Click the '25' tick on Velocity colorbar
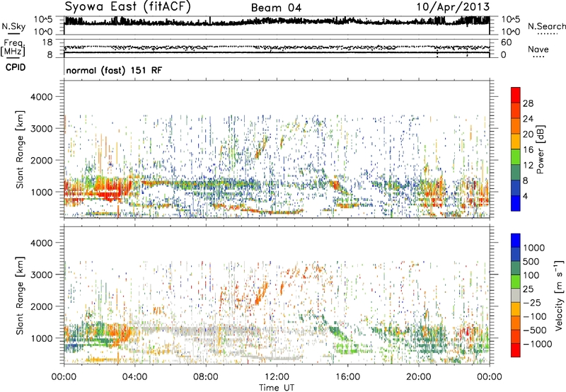Image resolution: width=566 pixels, height=392 pixels. point(528,289)
